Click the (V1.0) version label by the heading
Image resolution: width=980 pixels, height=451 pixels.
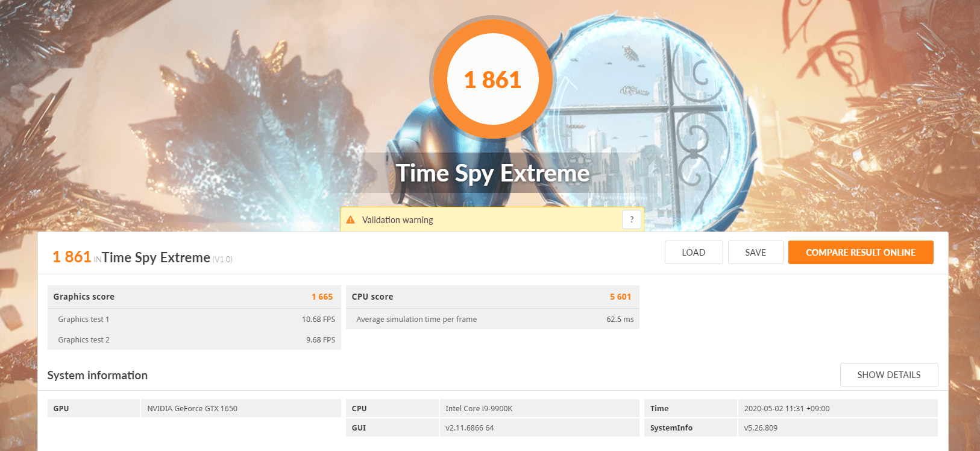click(x=222, y=259)
